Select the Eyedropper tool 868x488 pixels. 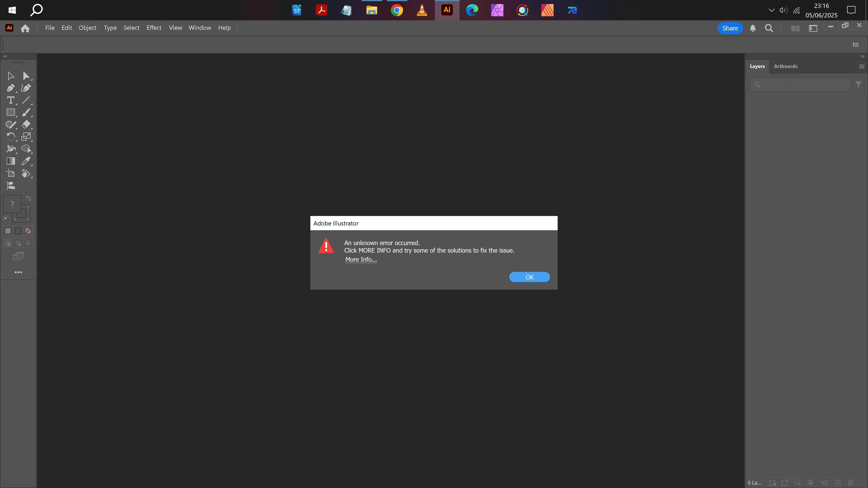26,161
